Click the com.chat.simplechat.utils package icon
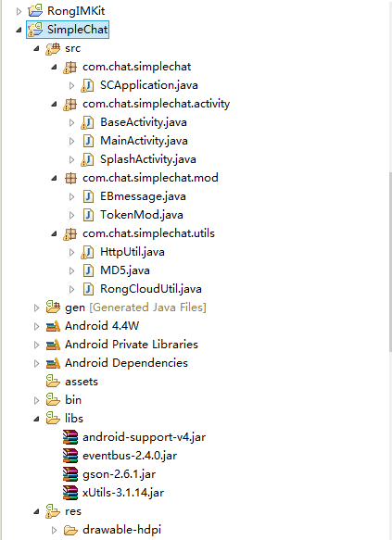Screen dimensions: 392x540 coord(70,233)
